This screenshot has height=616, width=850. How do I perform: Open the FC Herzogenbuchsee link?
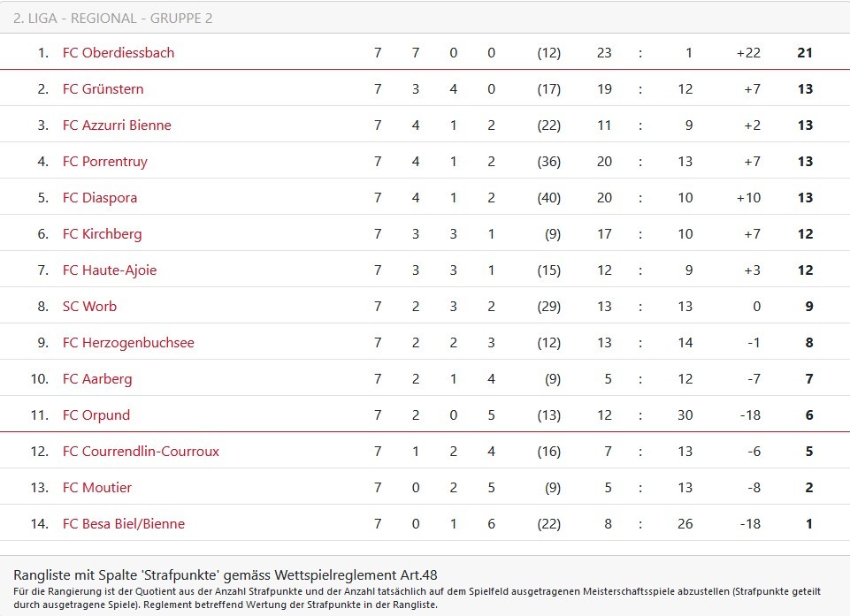pos(128,343)
